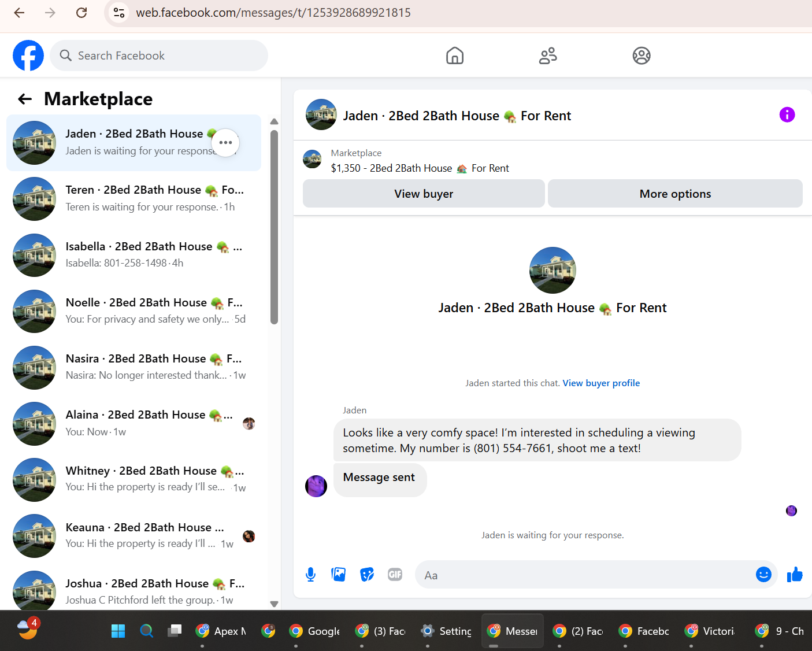The width and height of the screenshot is (812, 651).
Task: Open Noelle conversation
Action: tap(134, 310)
